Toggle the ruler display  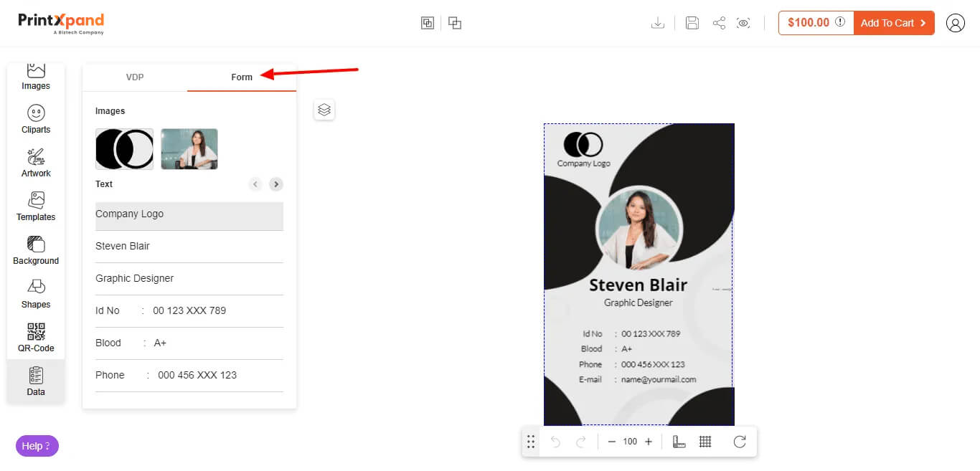pos(679,442)
